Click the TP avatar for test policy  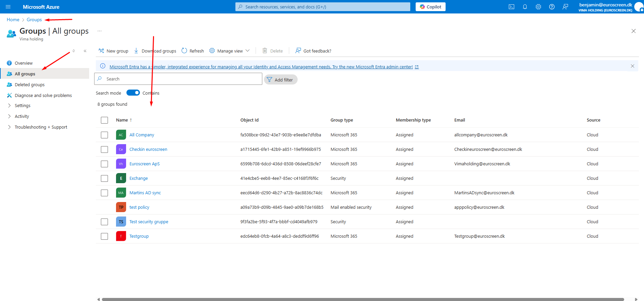tap(121, 207)
